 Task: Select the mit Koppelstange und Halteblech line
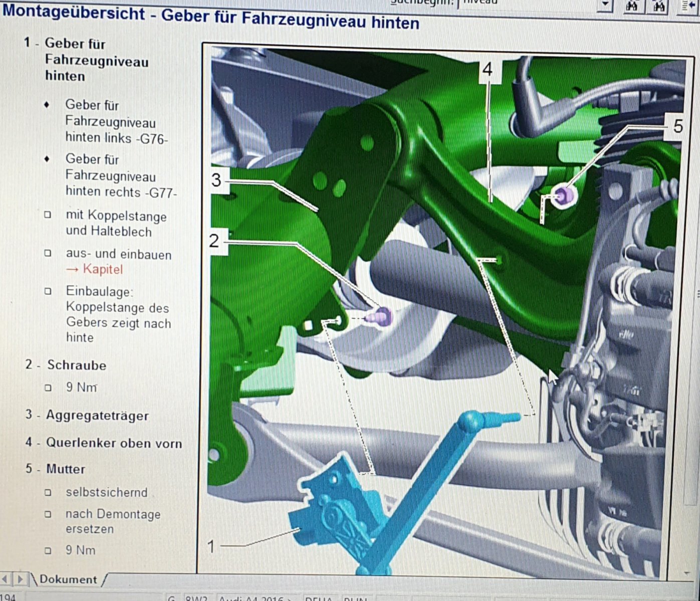116,223
